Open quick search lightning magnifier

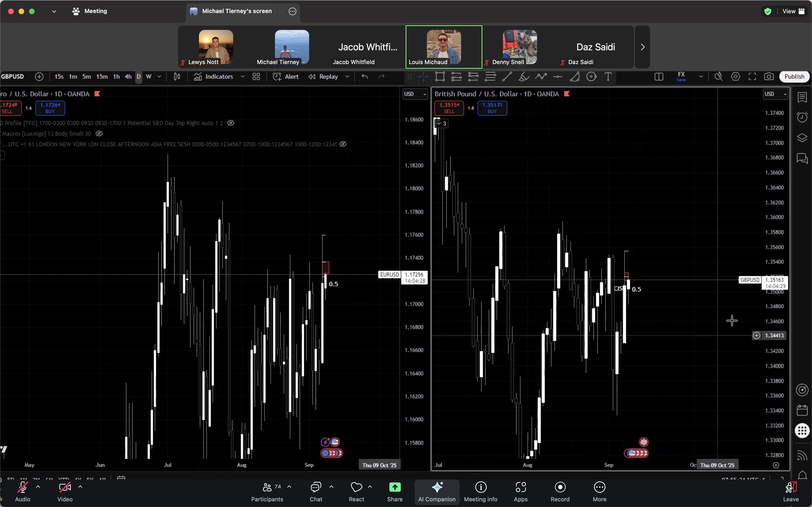[718, 77]
